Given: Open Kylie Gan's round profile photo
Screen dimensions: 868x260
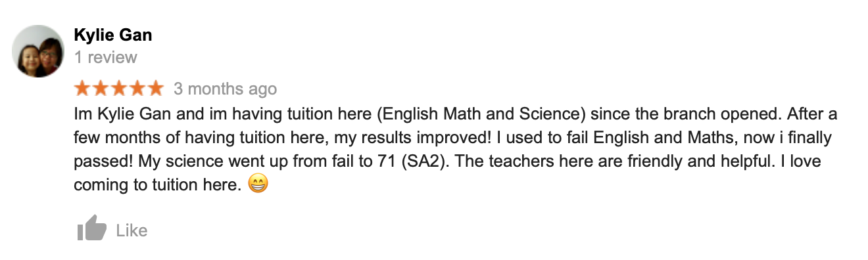Looking at the screenshot, I should coord(38,51).
